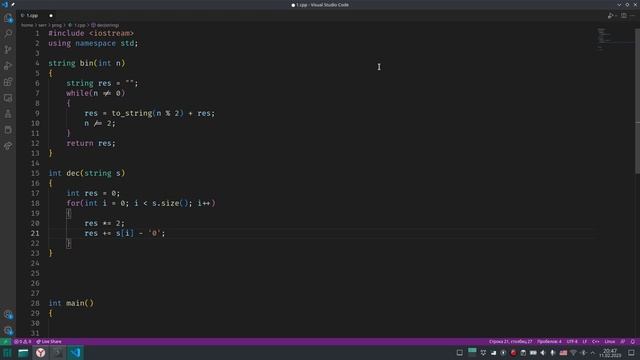Click the dec function breadcrumb segment

coord(105,25)
